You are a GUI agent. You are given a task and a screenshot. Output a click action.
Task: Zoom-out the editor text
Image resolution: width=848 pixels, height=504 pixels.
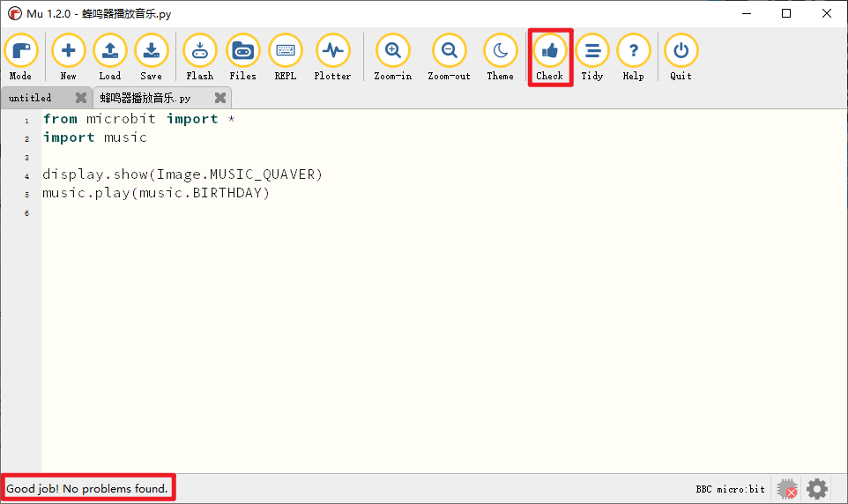449,56
